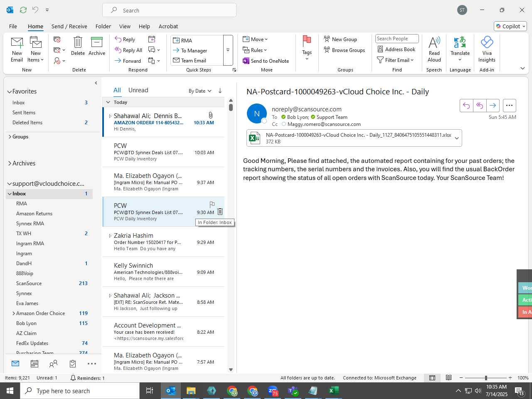532x399 pixels.
Task: Expand the Archives folder group
Action: point(10,163)
